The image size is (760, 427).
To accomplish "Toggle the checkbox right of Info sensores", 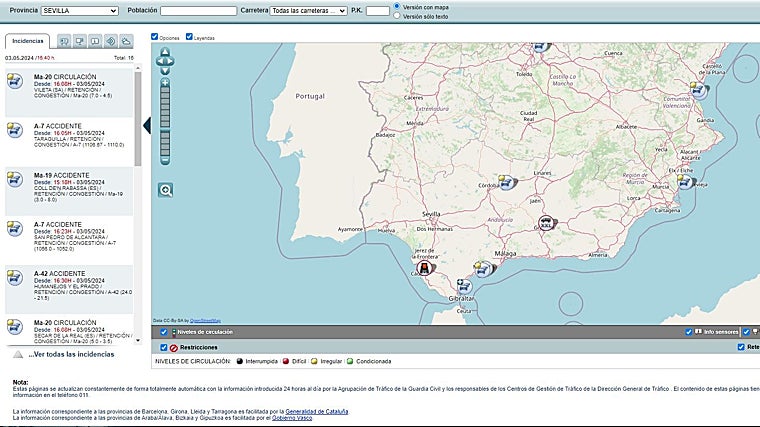I will 746,332.
